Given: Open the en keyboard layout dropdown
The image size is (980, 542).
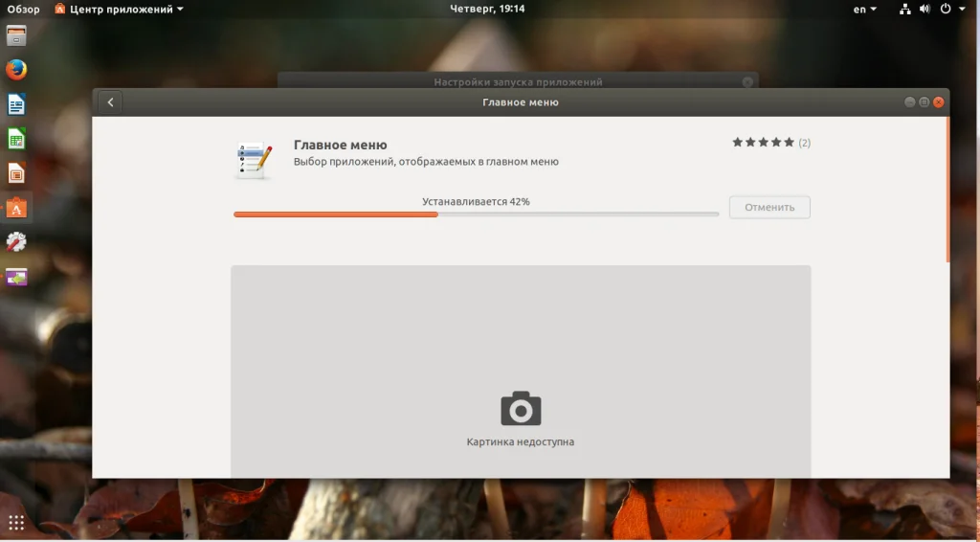Looking at the screenshot, I should click(x=865, y=9).
